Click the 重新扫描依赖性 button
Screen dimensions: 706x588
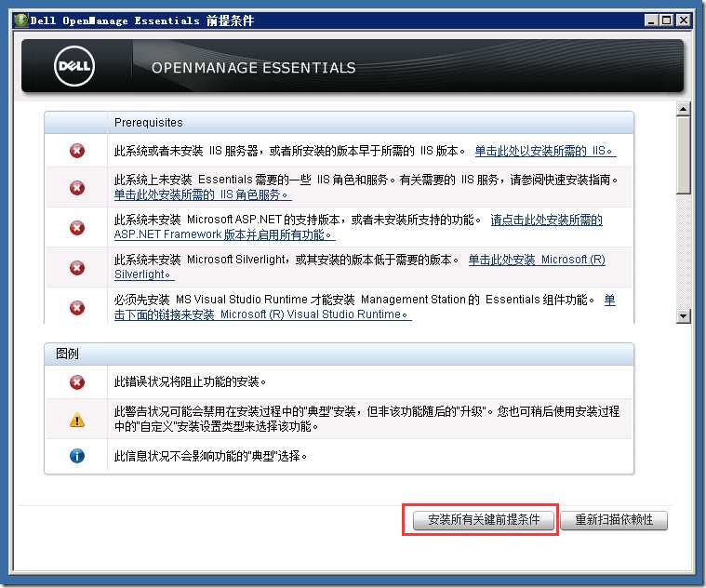(614, 519)
